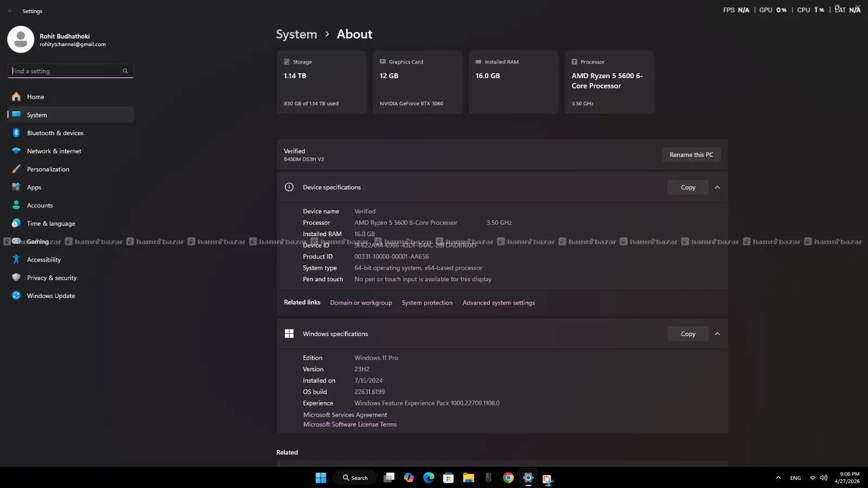Image resolution: width=868 pixels, height=488 pixels.
Task: Navigate to System in the breadcrumb
Action: [296, 34]
